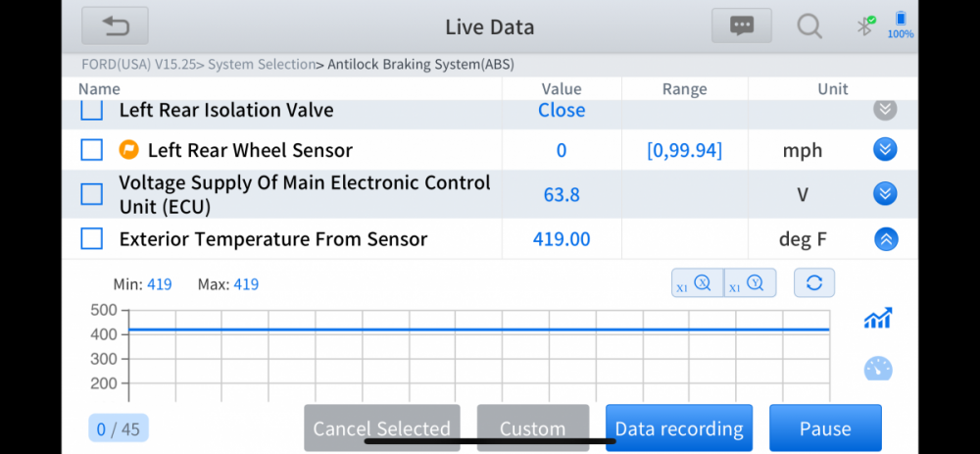Tap the Bluetooth connection status icon
Image resolution: width=980 pixels, height=454 pixels.
click(x=865, y=26)
